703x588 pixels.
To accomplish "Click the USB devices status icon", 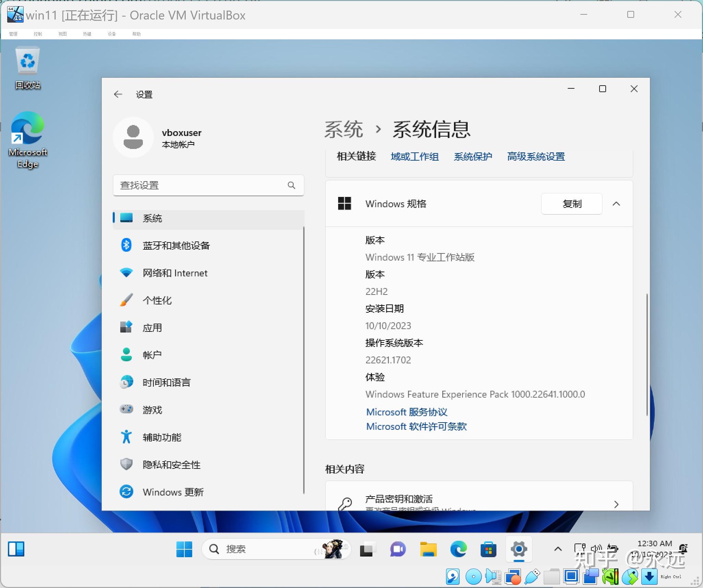I will tap(532, 576).
